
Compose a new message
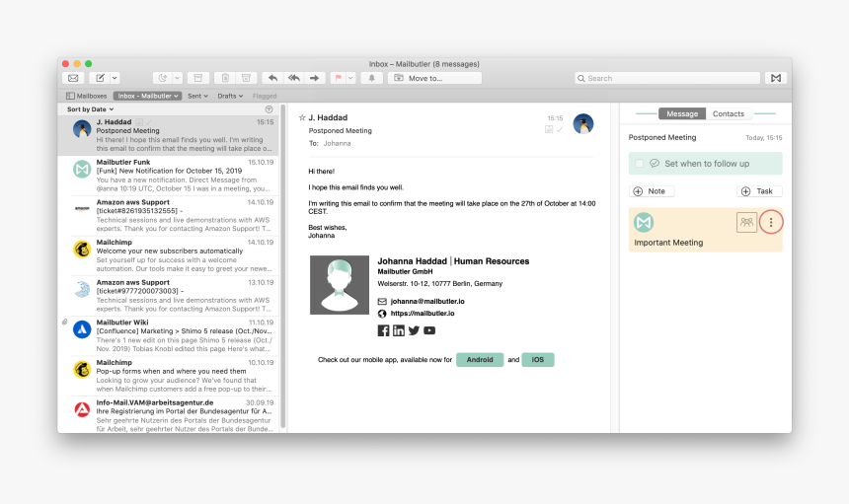[100, 78]
